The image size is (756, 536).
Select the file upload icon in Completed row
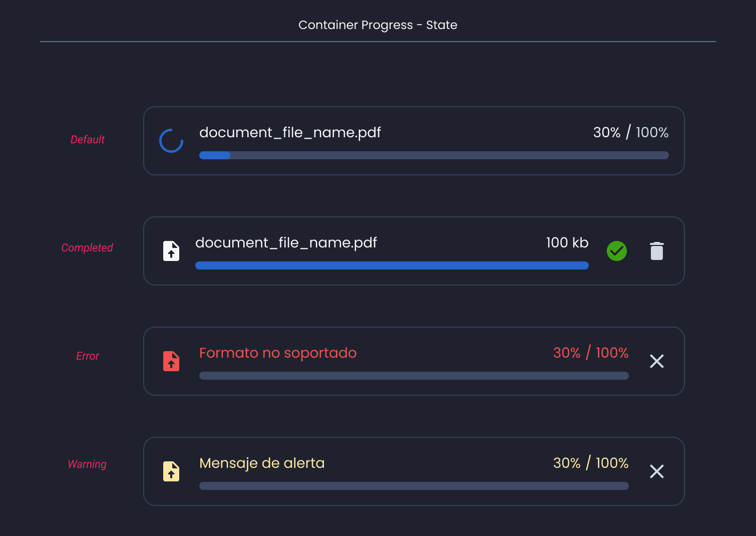click(x=171, y=250)
